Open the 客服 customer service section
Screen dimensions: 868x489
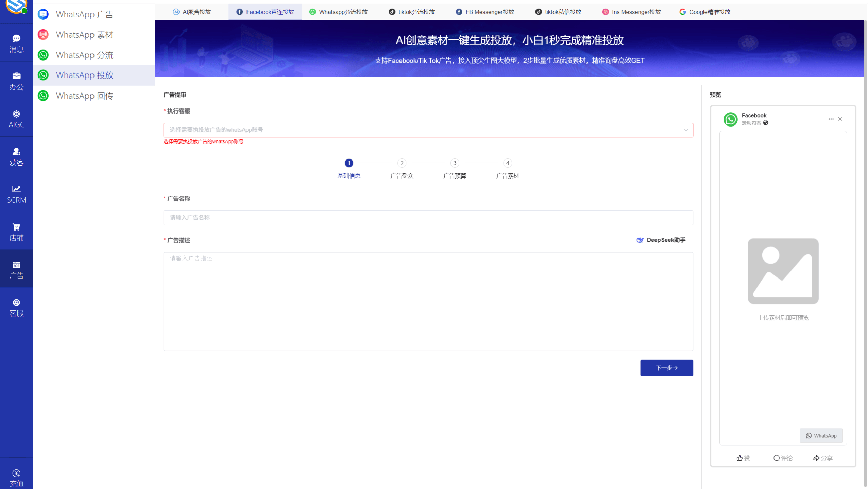point(16,307)
